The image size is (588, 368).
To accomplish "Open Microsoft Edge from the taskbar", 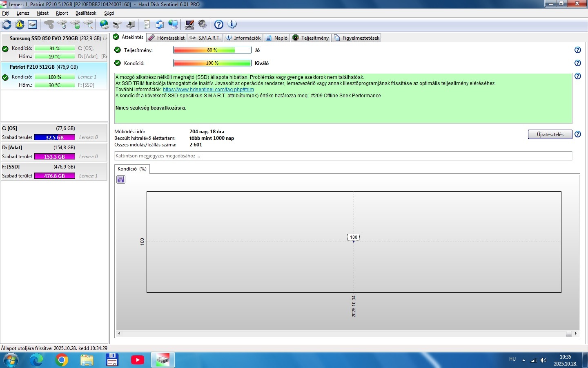I will pyautogui.click(x=36, y=360).
